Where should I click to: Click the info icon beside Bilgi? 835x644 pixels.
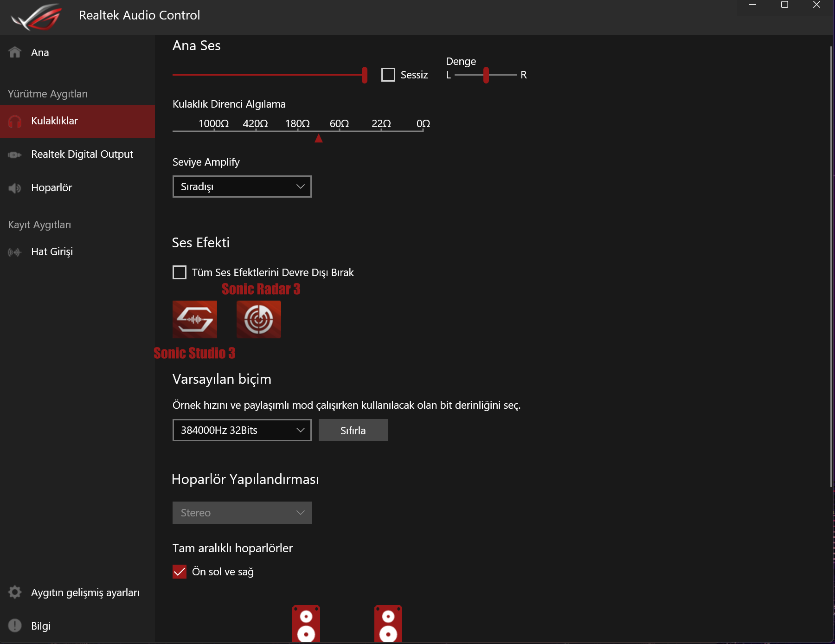click(15, 625)
